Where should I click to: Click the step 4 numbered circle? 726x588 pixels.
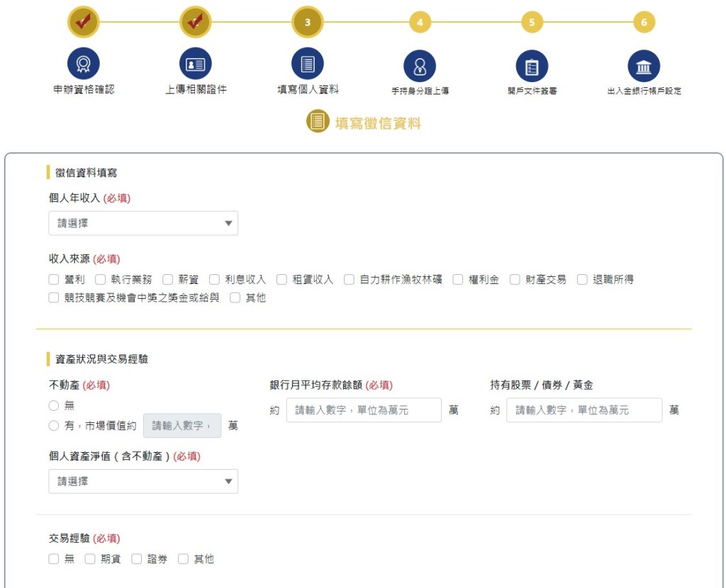(x=420, y=23)
